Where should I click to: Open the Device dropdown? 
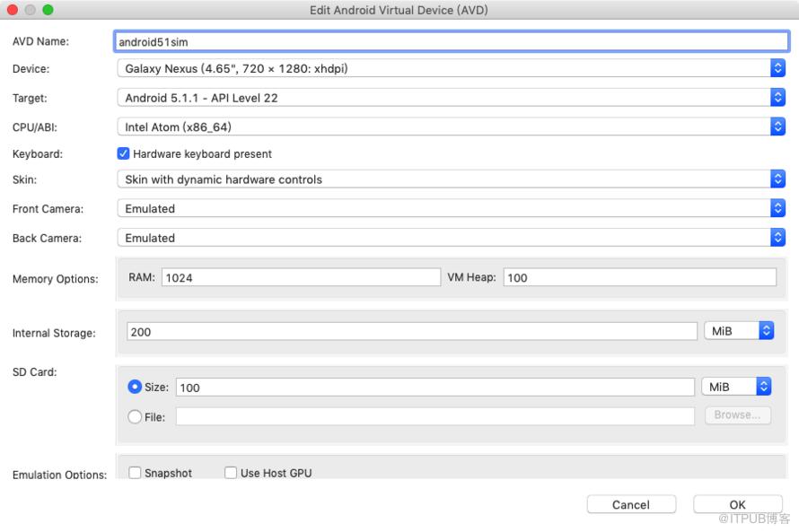click(452, 68)
